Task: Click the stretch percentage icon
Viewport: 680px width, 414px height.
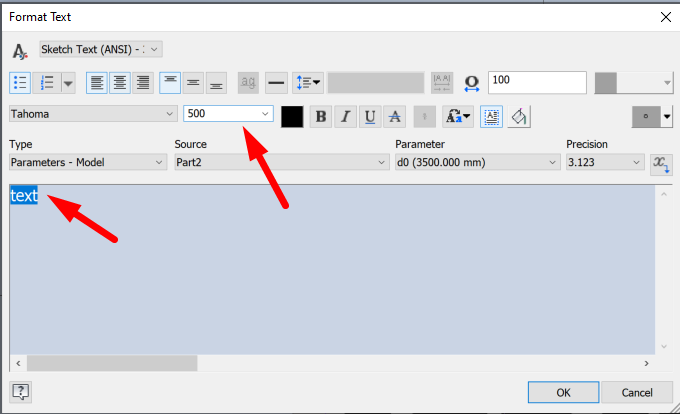Action: [471, 83]
